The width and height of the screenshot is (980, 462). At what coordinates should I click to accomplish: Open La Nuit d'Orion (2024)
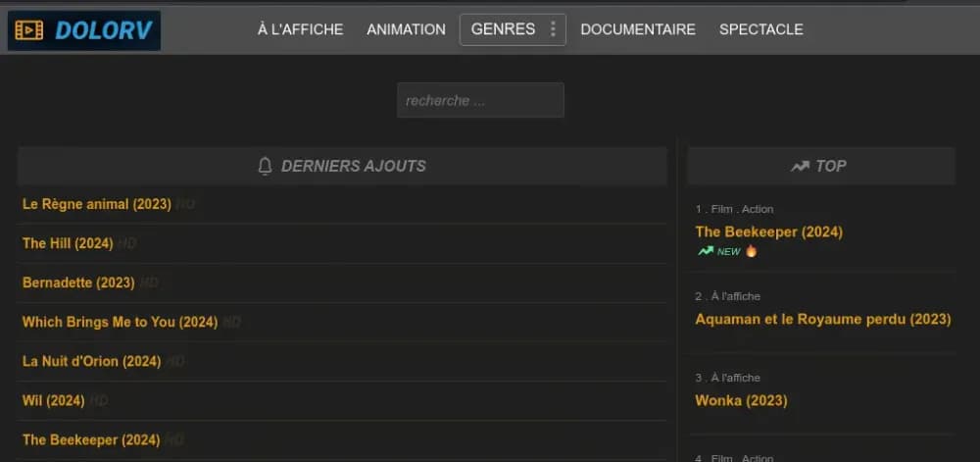92,361
